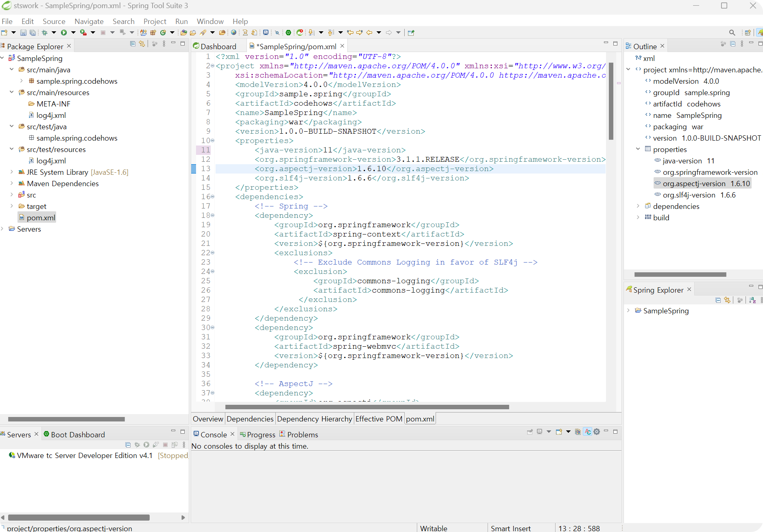Image resolution: width=763 pixels, height=532 pixels.
Task: Expand the dependencies node in the Outline
Action: pyautogui.click(x=638, y=206)
